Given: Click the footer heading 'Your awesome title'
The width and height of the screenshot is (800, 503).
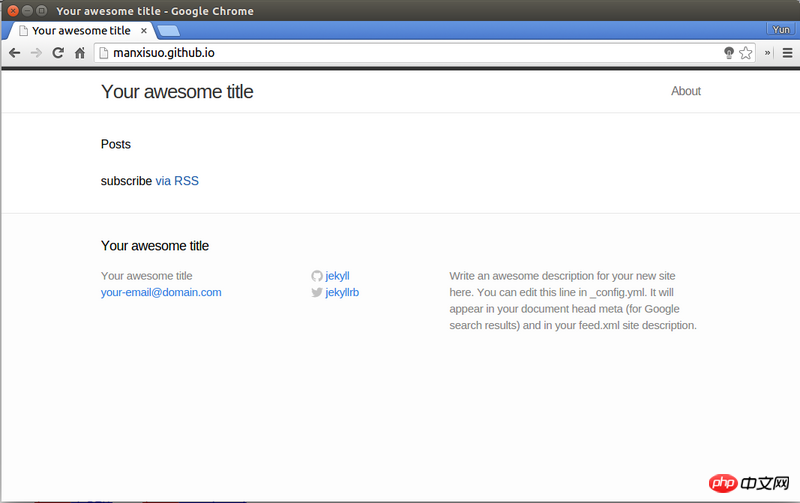Looking at the screenshot, I should coord(155,246).
